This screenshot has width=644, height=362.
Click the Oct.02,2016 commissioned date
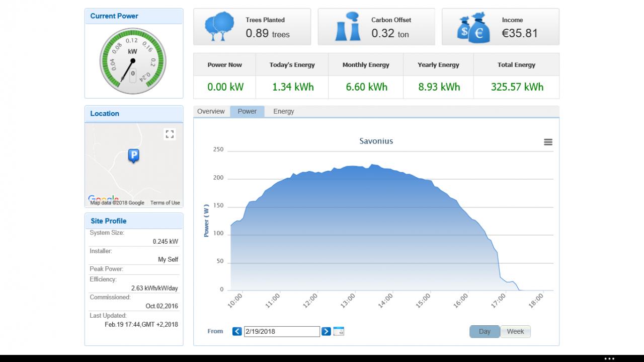[x=162, y=306]
